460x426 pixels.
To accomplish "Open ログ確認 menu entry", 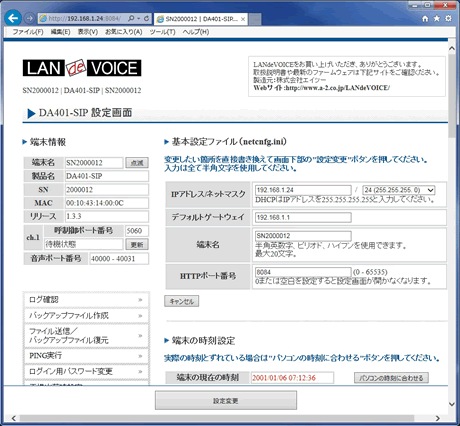I will [x=86, y=300].
